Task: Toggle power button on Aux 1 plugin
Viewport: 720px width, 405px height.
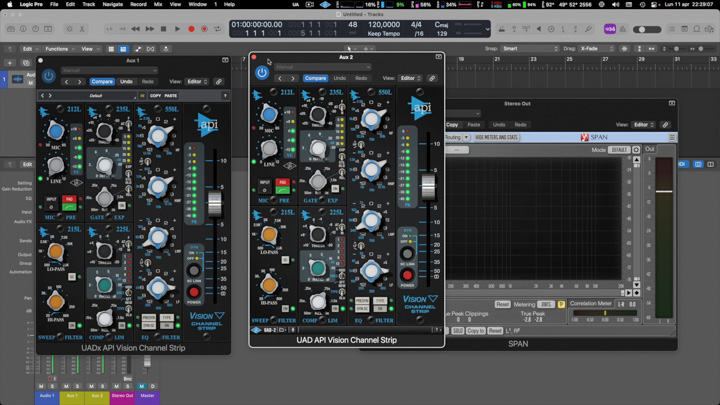Action: (49, 76)
